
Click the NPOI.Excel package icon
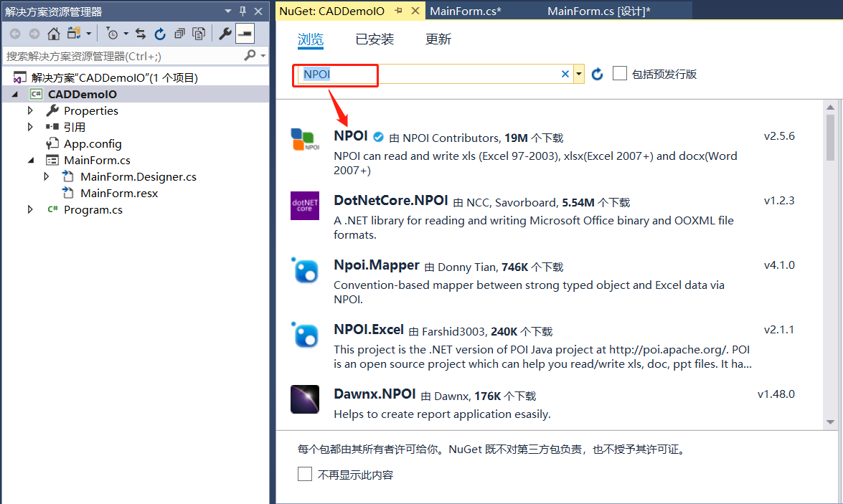(305, 334)
